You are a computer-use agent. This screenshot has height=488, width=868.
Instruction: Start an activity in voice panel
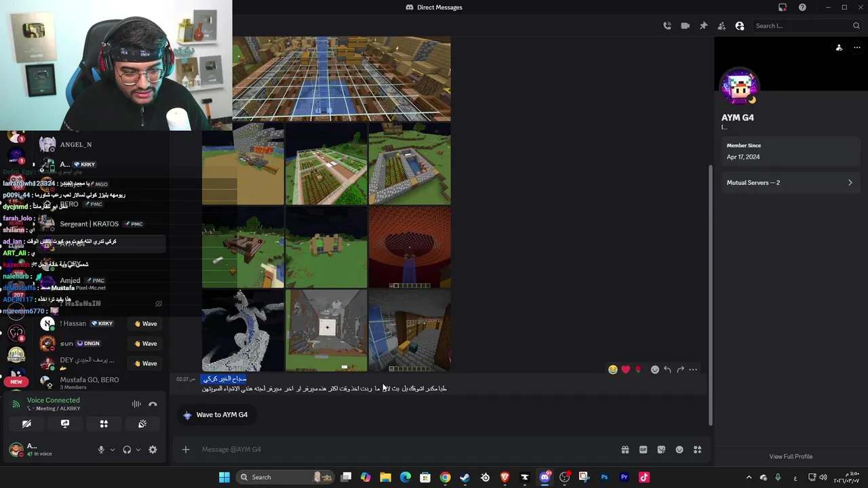[104, 424]
